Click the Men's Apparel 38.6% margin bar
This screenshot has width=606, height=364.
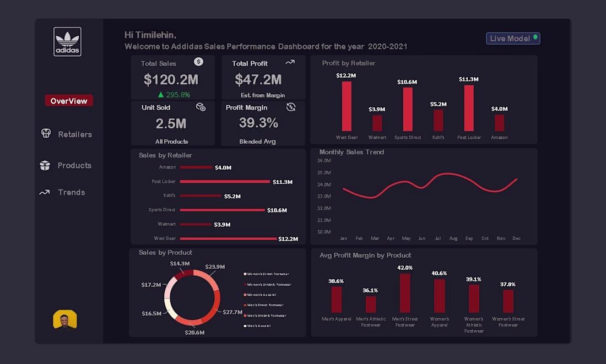pos(336,300)
